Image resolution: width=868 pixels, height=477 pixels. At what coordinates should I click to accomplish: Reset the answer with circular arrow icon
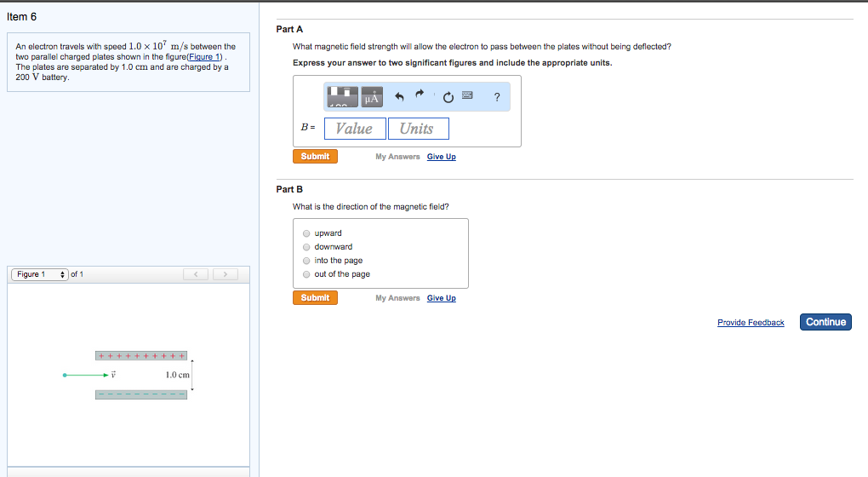444,97
